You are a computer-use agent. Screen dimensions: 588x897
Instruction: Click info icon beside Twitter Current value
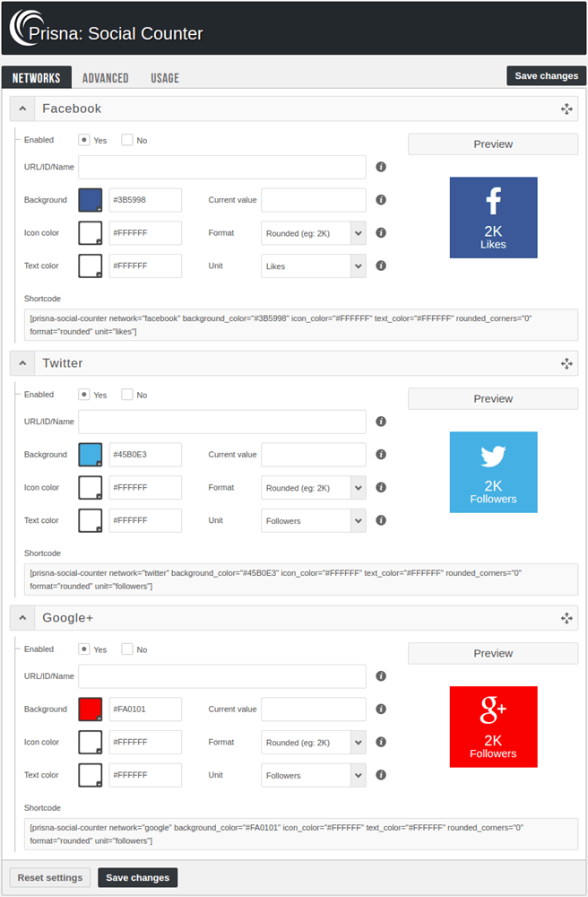point(381,454)
